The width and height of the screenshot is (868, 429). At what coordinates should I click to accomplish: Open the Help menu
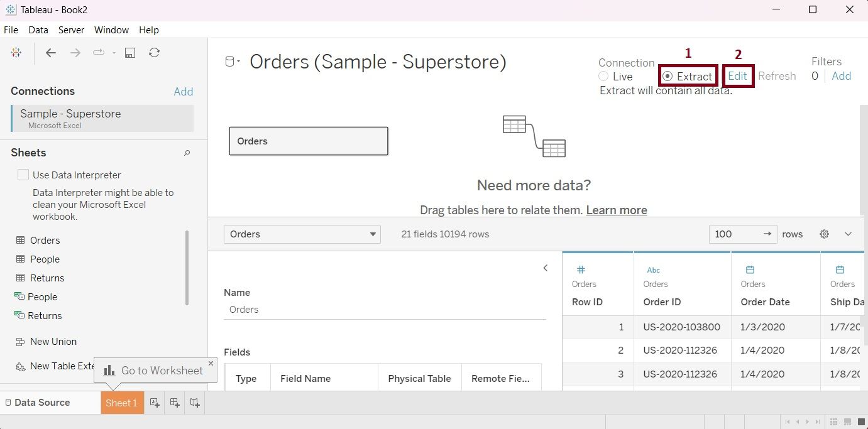coord(149,30)
